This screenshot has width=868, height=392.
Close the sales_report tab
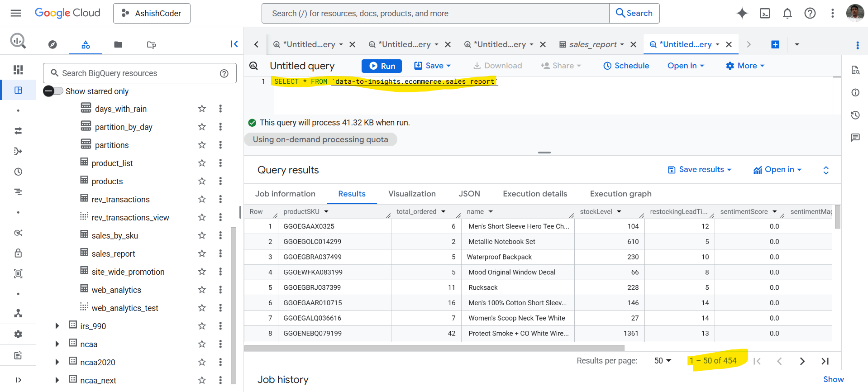click(x=634, y=44)
